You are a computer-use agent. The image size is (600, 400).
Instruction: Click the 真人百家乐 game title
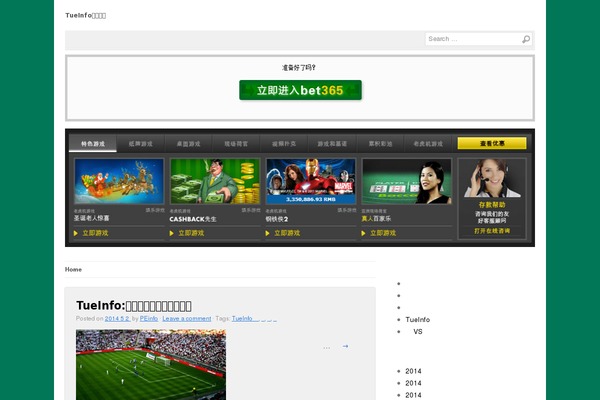tap(376, 219)
